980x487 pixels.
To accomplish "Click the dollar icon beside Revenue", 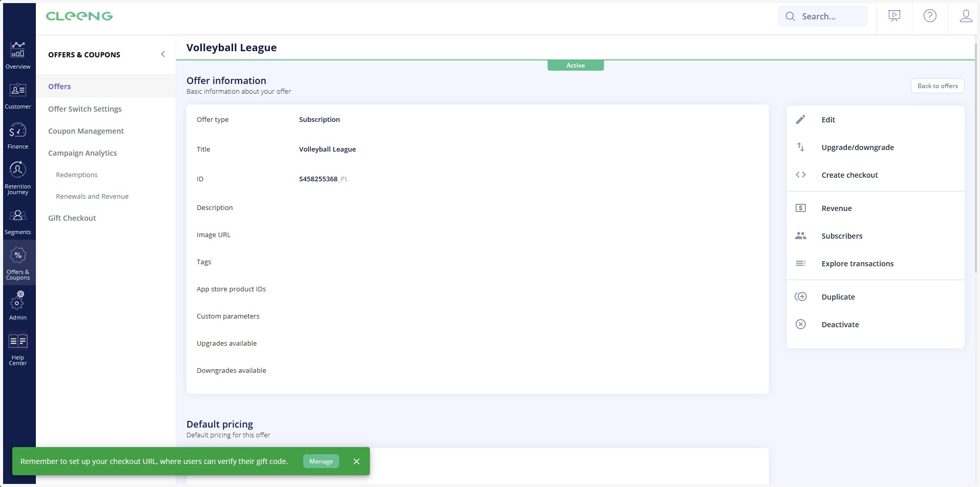I will [801, 208].
